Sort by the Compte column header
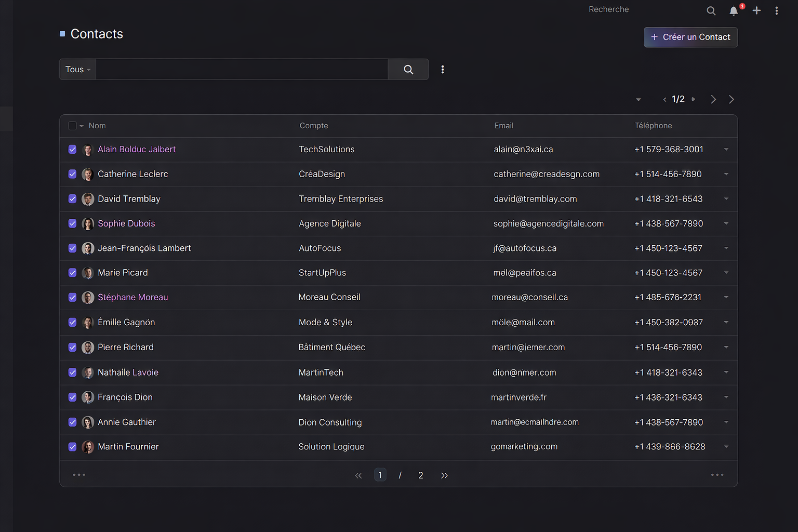 coord(314,126)
